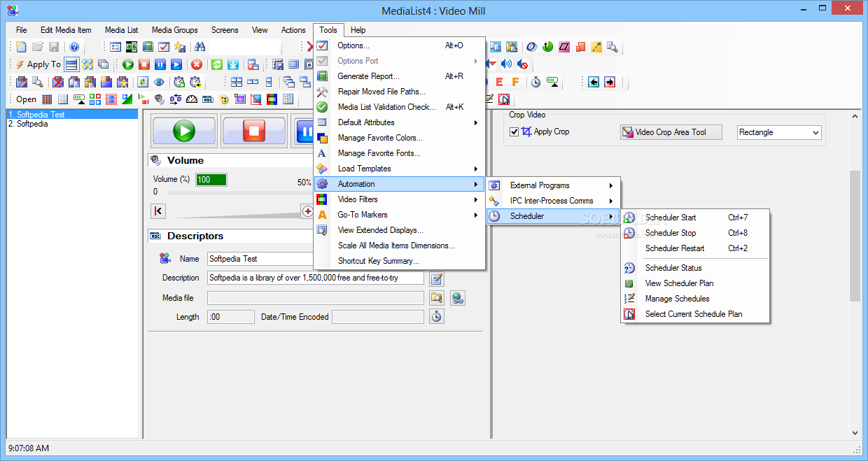This screenshot has width=868, height=461.
Task: Click the yellow diagonal arrow icon
Action: pos(596,47)
